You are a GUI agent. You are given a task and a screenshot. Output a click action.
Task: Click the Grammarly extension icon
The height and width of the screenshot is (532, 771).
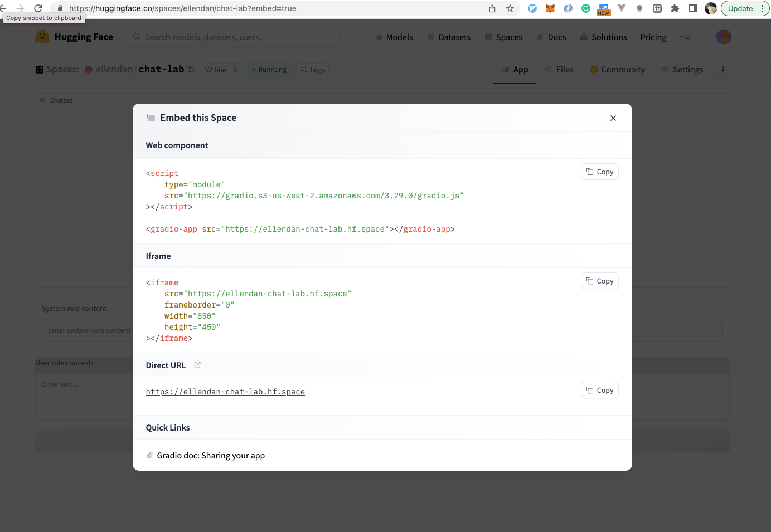click(x=585, y=8)
